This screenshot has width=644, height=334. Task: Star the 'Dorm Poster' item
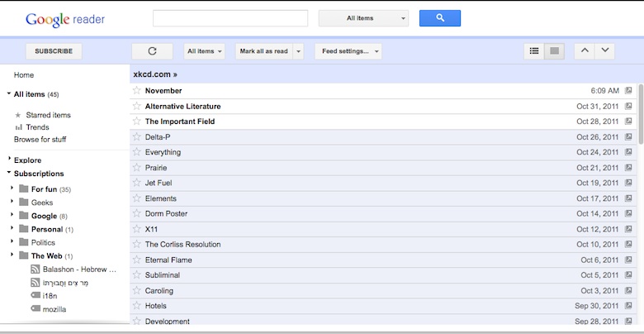point(137,213)
